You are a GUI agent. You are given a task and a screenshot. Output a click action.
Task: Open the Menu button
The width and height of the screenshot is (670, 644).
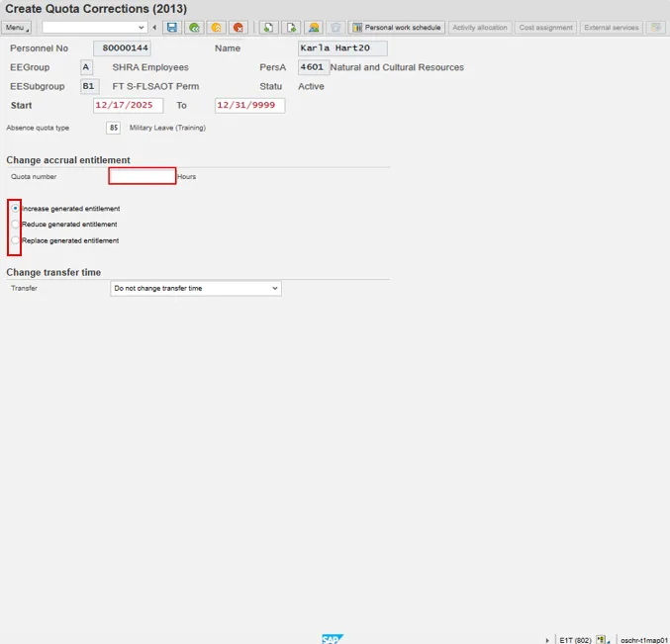[16, 28]
